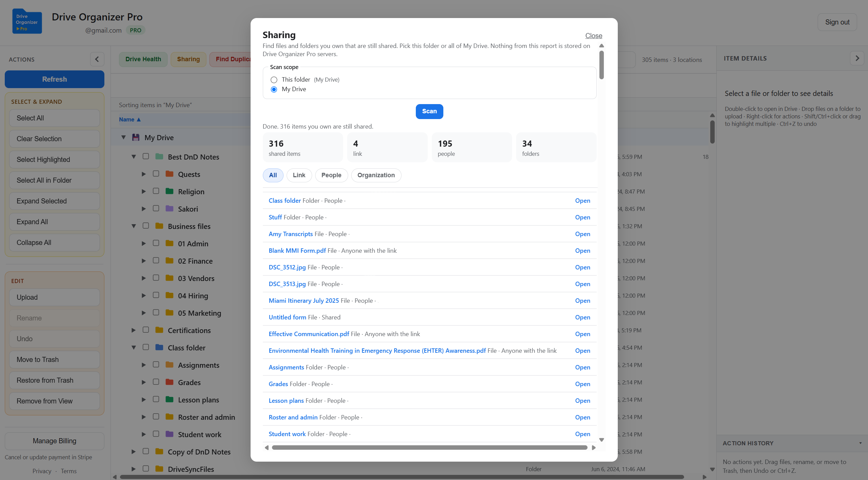Click the orange Quests folder icon
This screenshot has width=868, height=480.
[169, 174]
